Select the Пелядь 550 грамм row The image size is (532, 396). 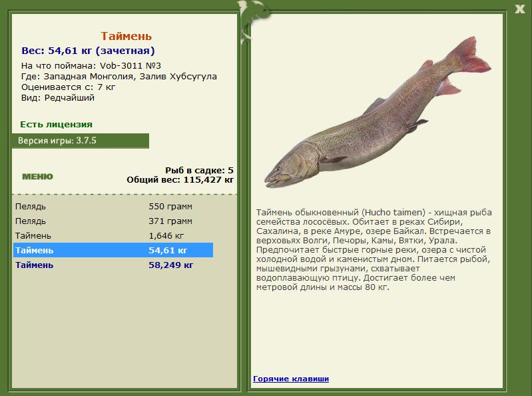tap(113, 207)
